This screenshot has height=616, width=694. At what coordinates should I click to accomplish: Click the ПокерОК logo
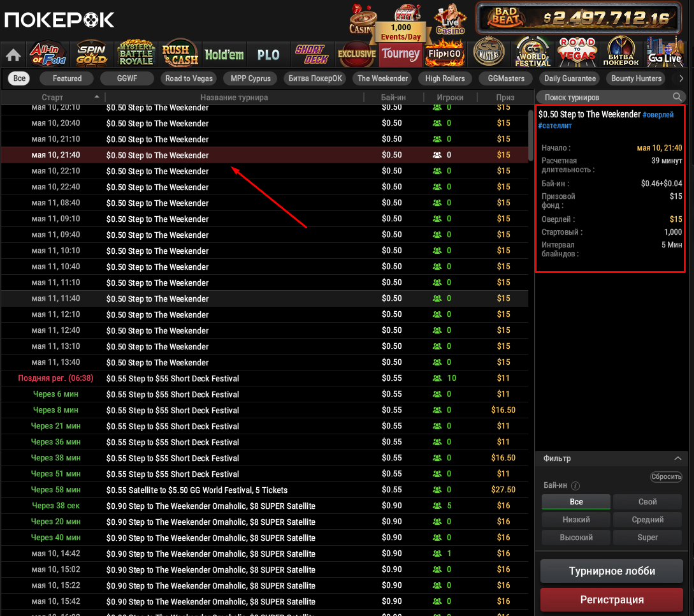pos(59,20)
